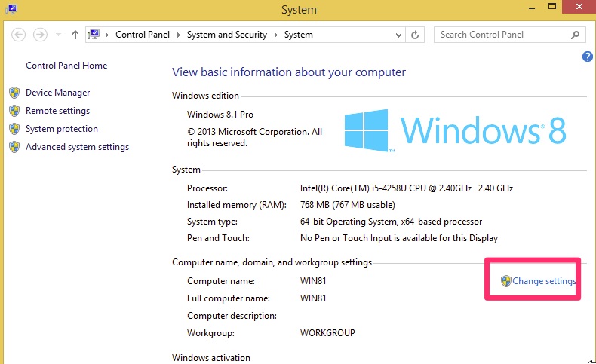Select the WORKGROUP value
The image size is (596, 364).
tap(327, 333)
